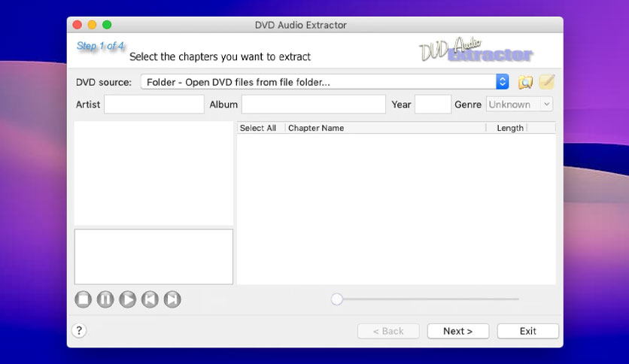Click the Year text field
The height and width of the screenshot is (364, 629).
coord(433,105)
